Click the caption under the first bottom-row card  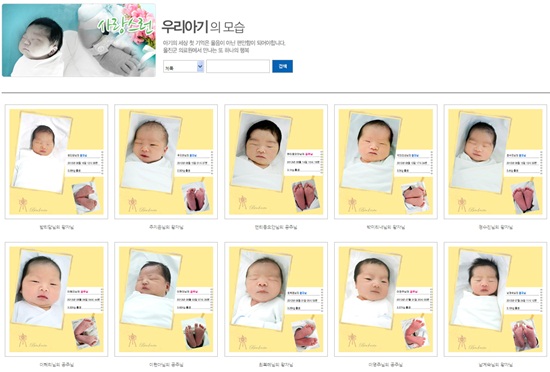56,365
